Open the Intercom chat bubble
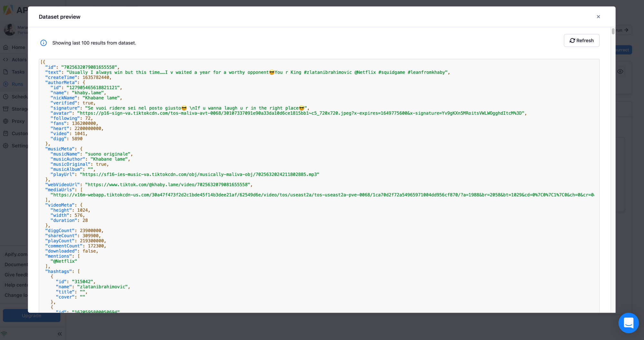Screen dimensions: 644x340 tap(629, 323)
